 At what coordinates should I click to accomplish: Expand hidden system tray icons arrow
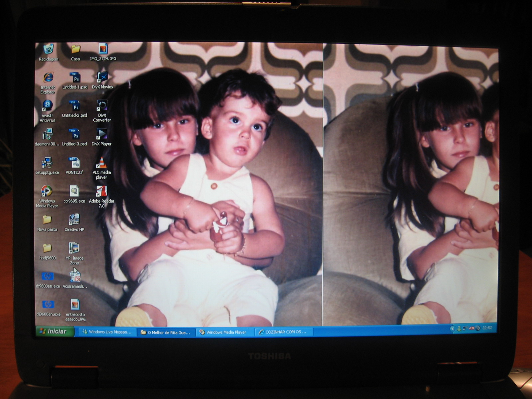click(452, 329)
